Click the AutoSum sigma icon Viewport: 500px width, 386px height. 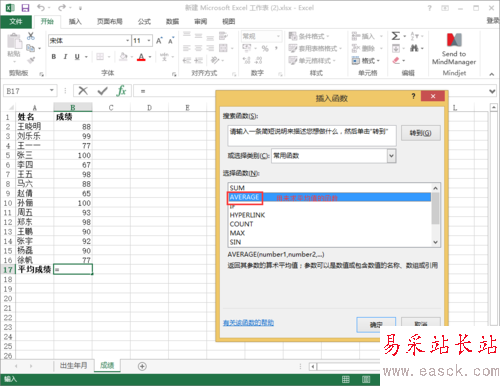point(396,36)
